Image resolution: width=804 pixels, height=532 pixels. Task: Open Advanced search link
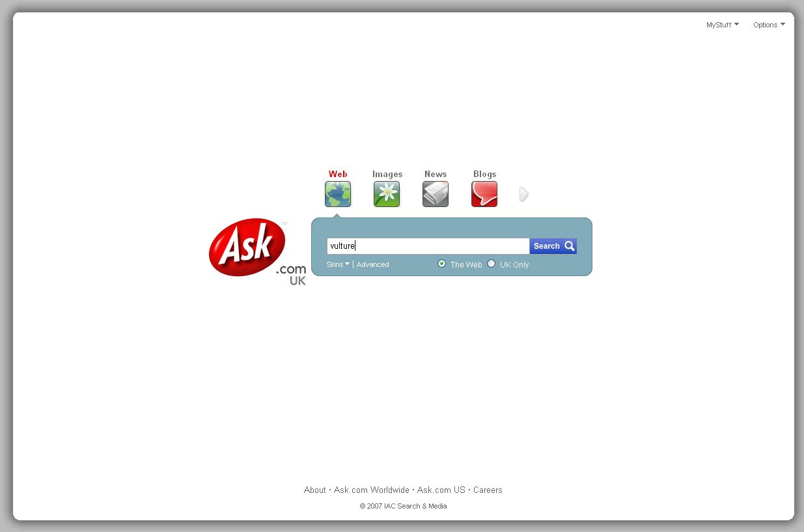[373, 264]
